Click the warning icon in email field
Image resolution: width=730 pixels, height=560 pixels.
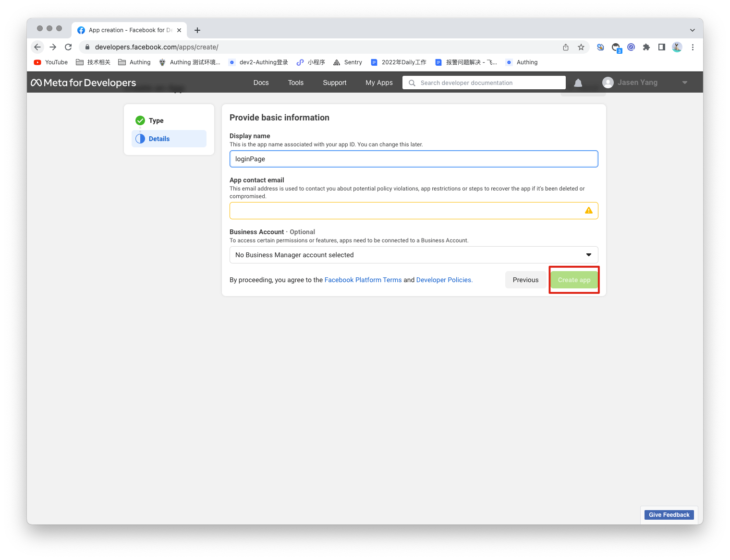(588, 211)
